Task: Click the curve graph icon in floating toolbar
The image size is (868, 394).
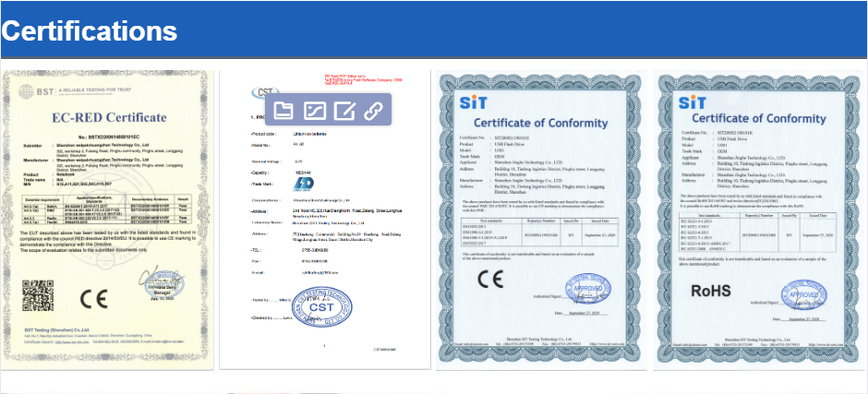Action: (x=314, y=112)
